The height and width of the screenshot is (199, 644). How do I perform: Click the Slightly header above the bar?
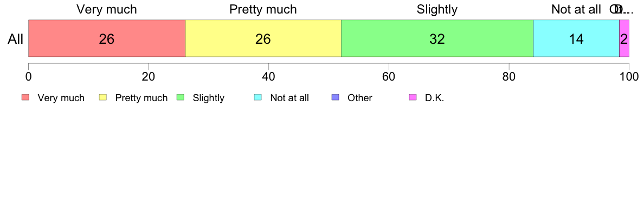(x=437, y=9)
